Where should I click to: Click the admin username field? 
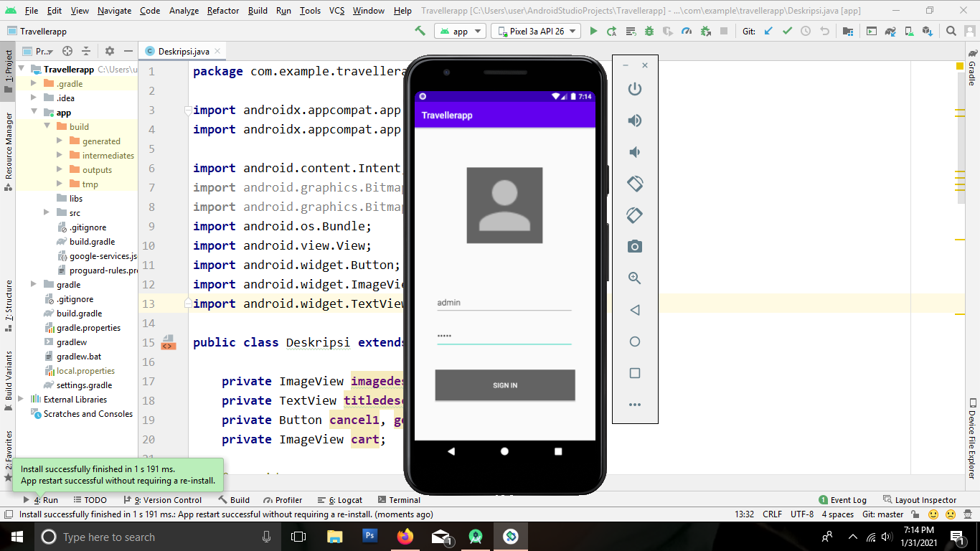pyautogui.click(x=504, y=303)
